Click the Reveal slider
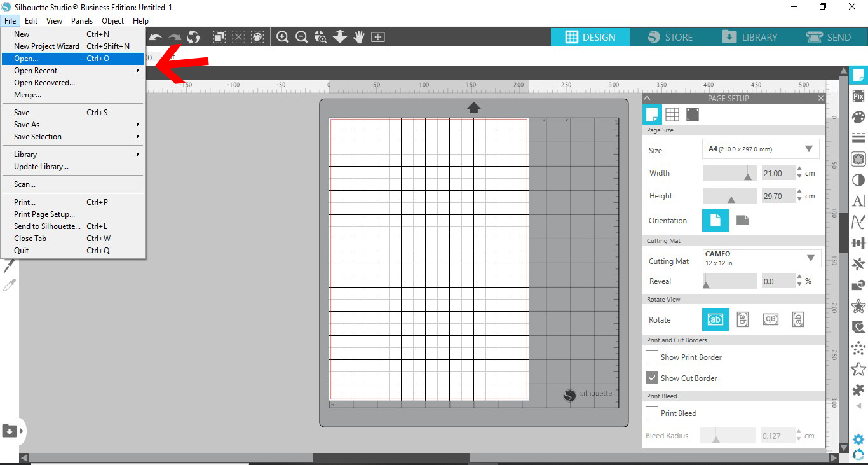 729,281
